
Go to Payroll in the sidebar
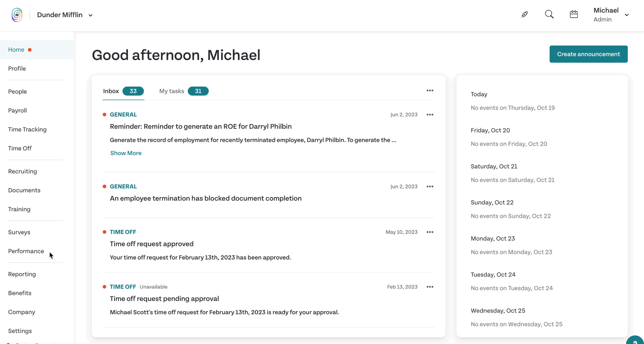click(18, 110)
